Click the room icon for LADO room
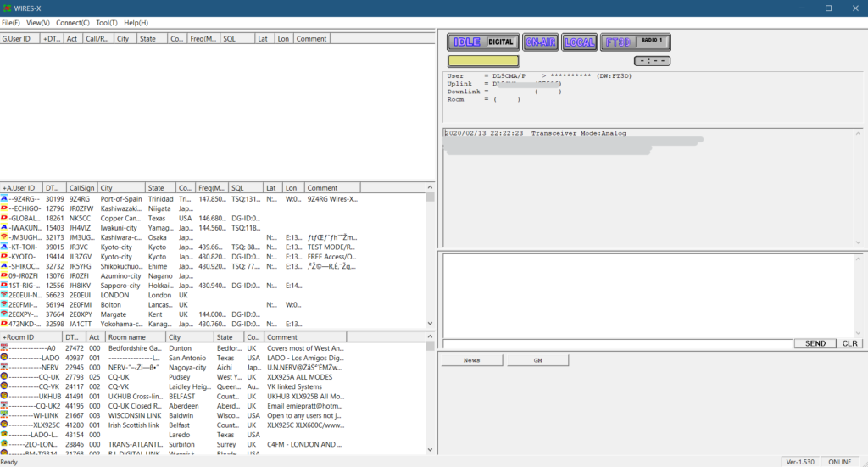868x467 pixels. (4, 358)
